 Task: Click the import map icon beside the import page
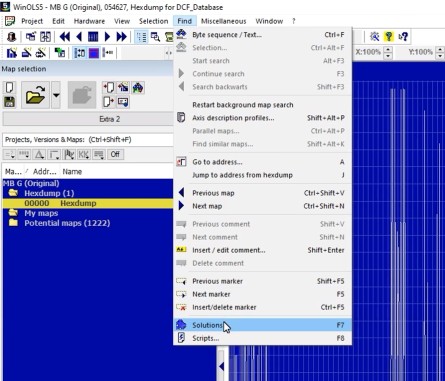pos(123,88)
